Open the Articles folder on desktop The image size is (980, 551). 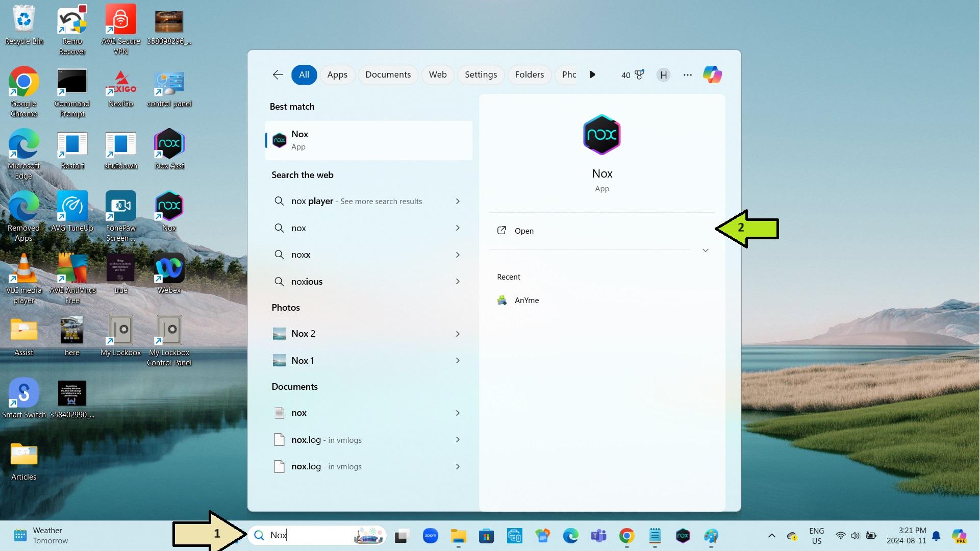(x=24, y=461)
